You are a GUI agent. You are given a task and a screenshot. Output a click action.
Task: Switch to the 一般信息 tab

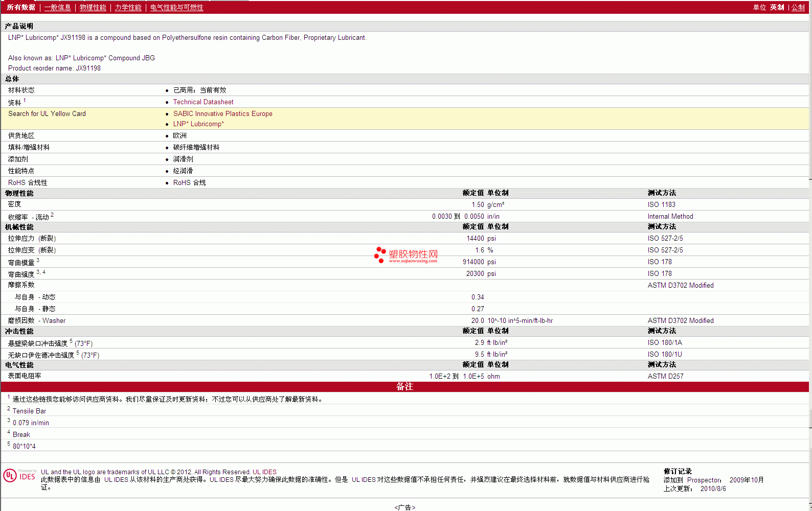pos(57,7)
